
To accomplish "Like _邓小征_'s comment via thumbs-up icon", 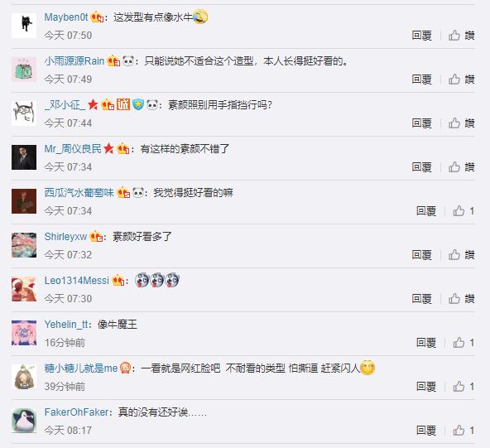I will click(454, 123).
